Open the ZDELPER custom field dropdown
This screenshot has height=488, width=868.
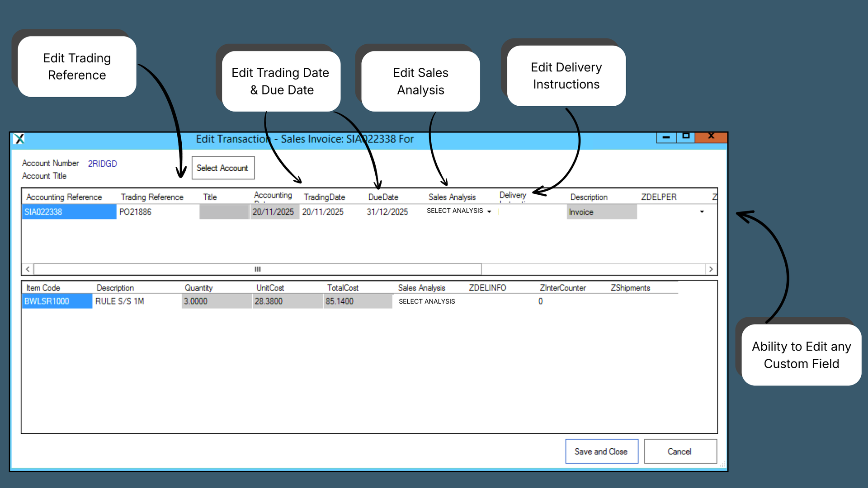702,211
